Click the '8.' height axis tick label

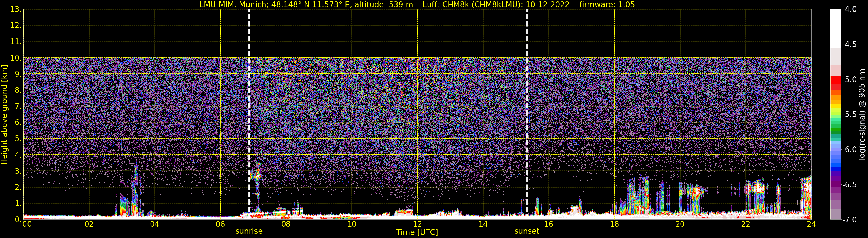(18, 90)
